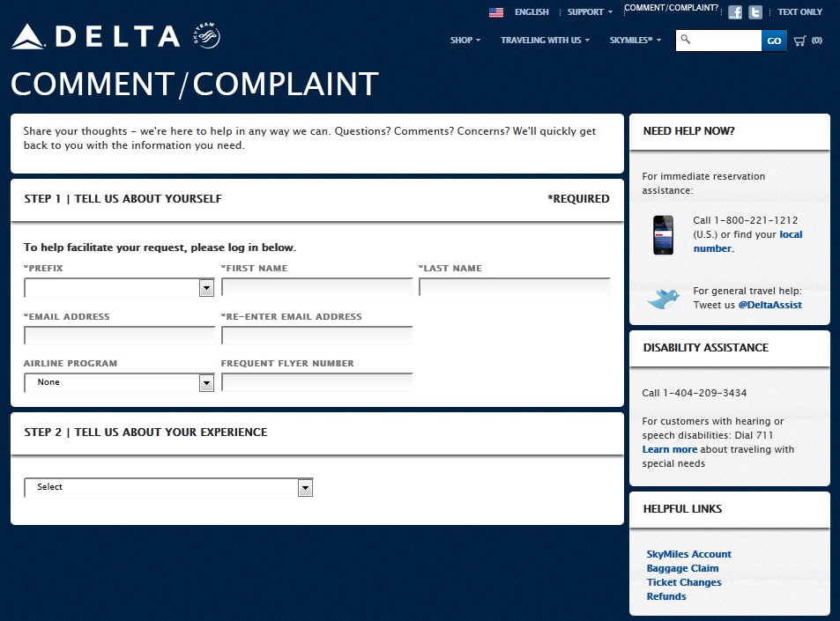Open the Baggage Claim link
The image size is (840, 621).
point(682,568)
